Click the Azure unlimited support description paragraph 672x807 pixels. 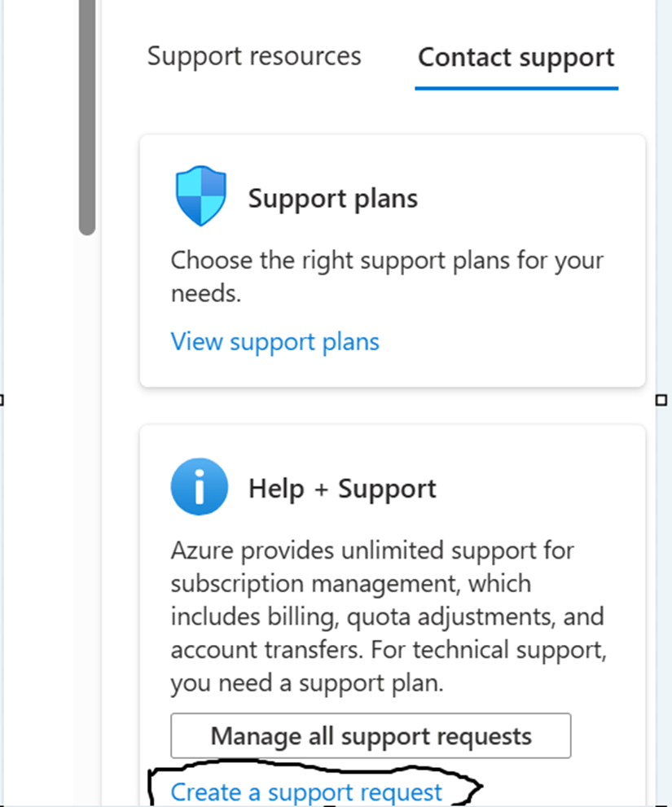coord(389,617)
